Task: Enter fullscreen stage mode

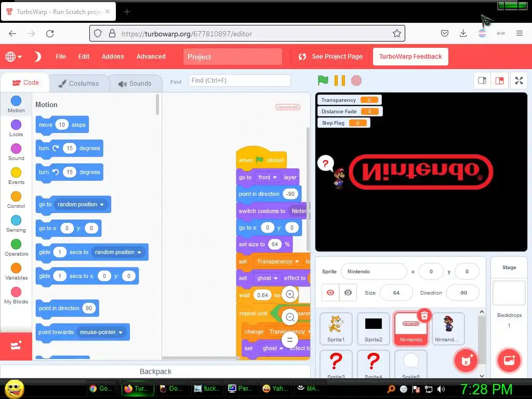Action: tap(519, 81)
